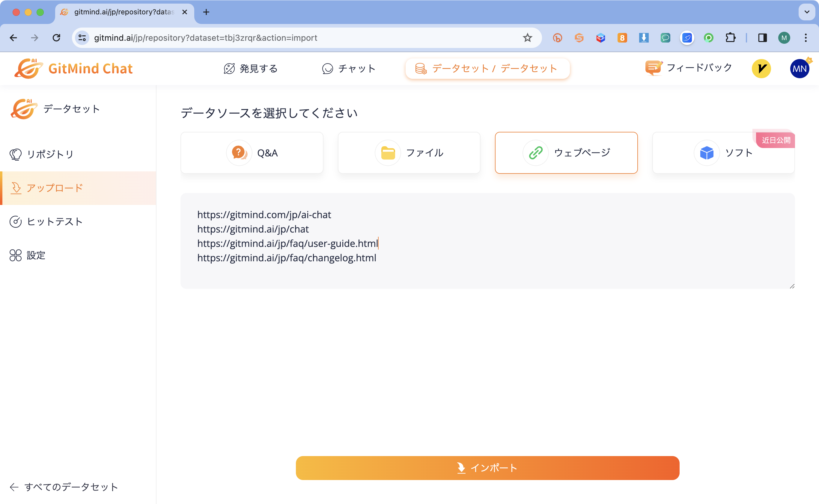
Task: Select the Q&A data source icon
Action: click(239, 153)
